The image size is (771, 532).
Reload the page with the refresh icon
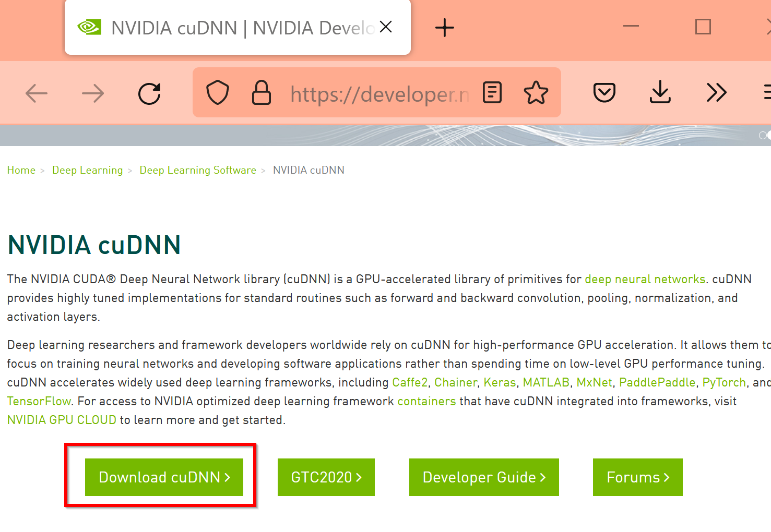(149, 94)
